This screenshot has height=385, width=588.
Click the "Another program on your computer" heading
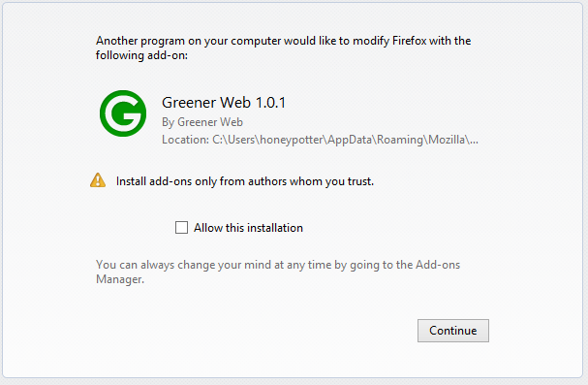[283, 48]
